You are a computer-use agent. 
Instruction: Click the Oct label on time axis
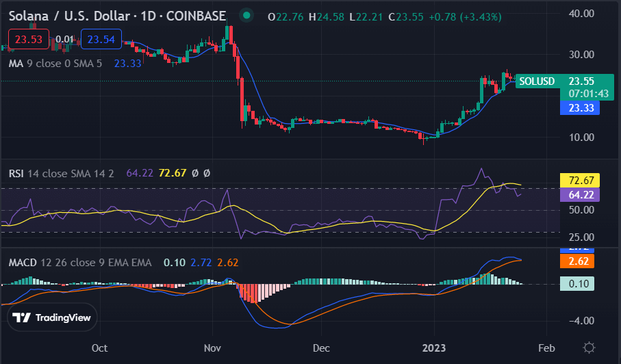tap(99, 348)
